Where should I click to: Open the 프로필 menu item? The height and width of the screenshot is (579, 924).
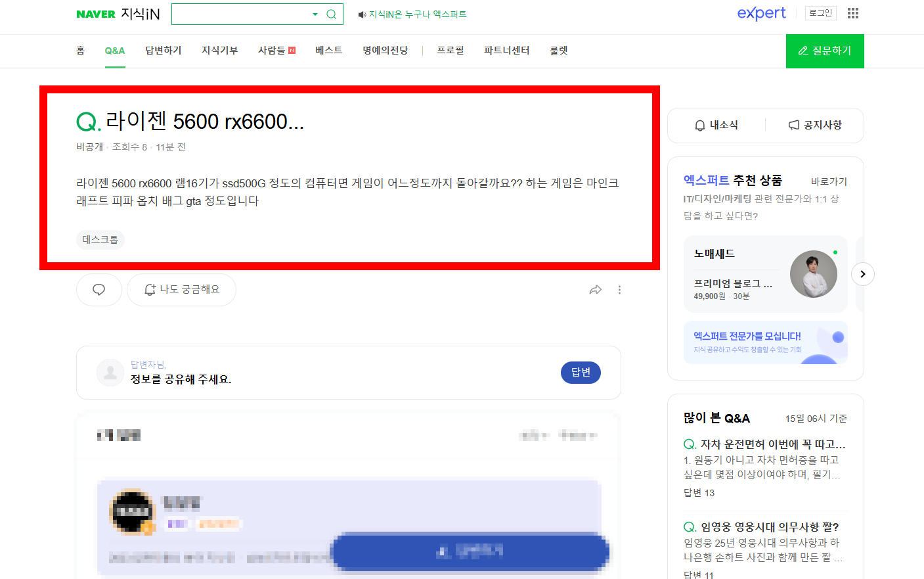451,51
